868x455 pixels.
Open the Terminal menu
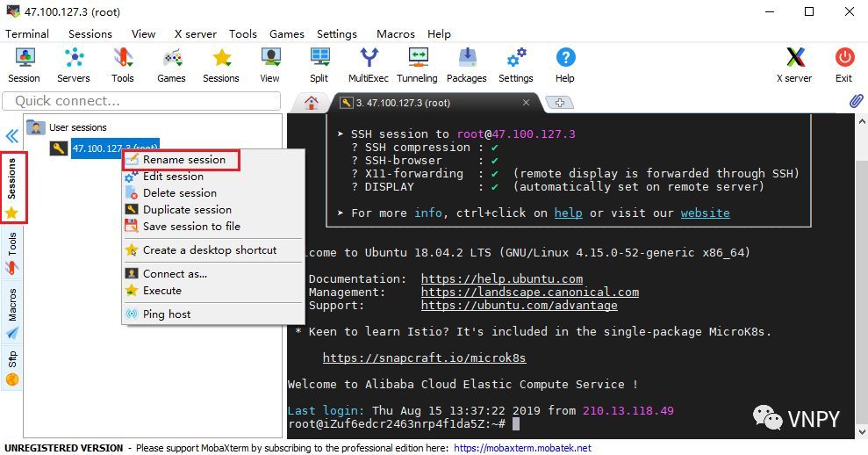27,33
